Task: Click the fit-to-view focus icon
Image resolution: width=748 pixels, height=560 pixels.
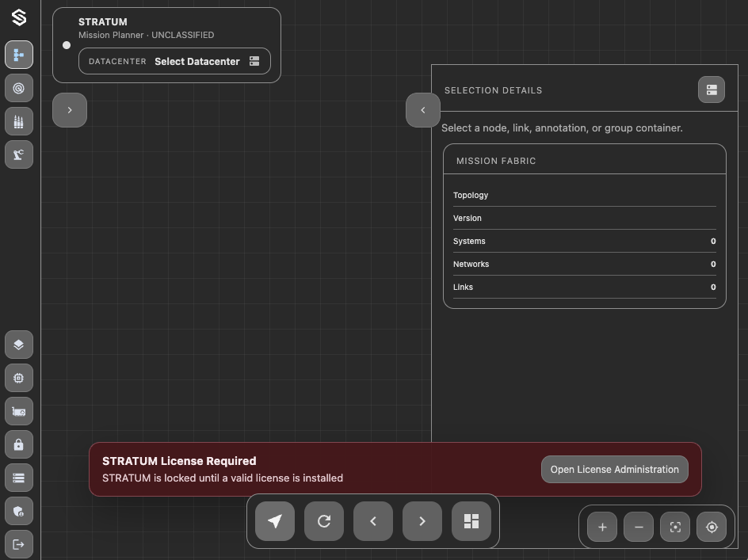Action: [675, 527]
